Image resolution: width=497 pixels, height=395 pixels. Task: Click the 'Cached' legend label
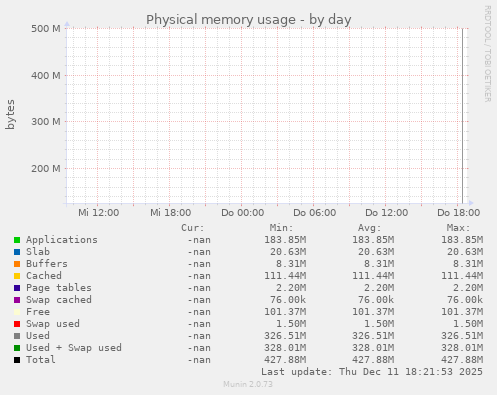[x=44, y=276]
